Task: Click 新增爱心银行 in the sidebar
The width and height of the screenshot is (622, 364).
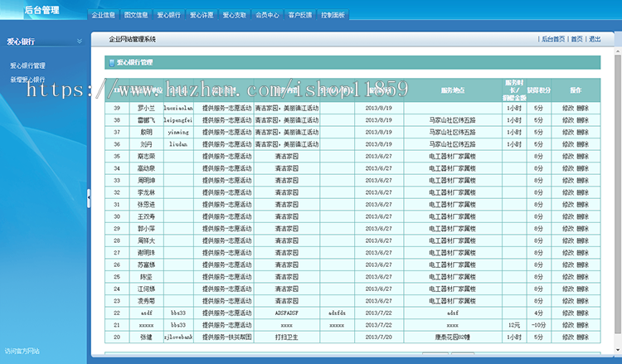Action: [x=27, y=80]
